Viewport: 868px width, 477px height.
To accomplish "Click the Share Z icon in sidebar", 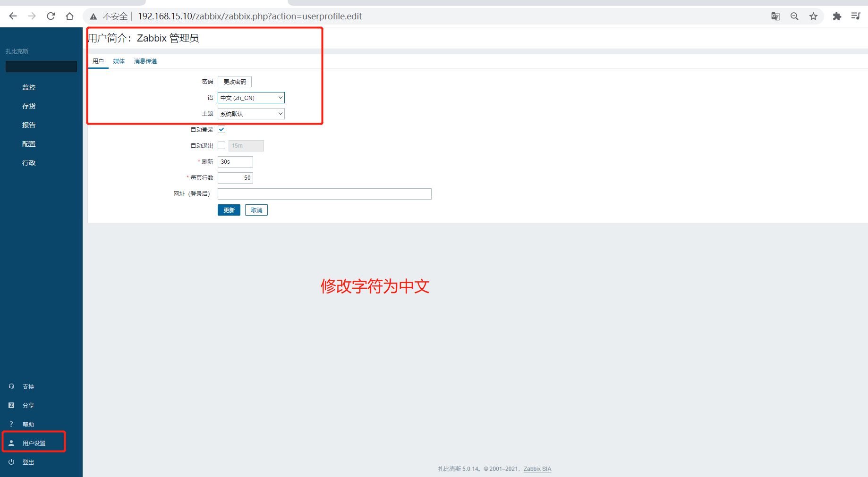I will point(11,405).
